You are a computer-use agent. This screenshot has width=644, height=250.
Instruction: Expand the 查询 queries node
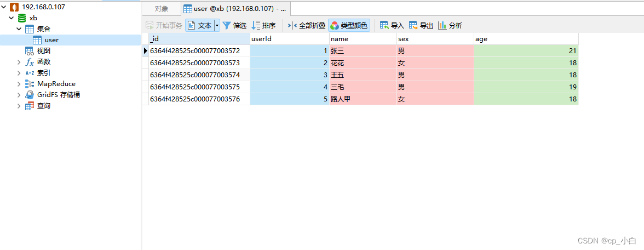click(x=19, y=106)
